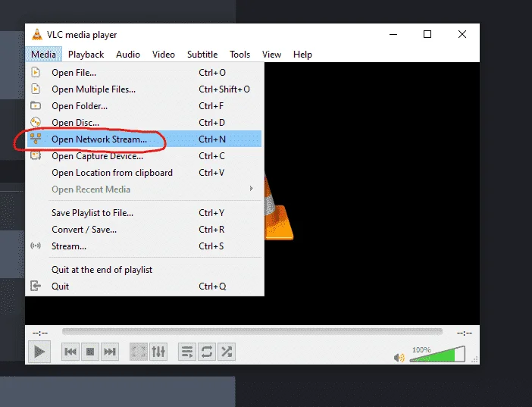The width and height of the screenshot is (532, 407).
Task: Click the Stream broadcast icon
Action: [36, 246]
